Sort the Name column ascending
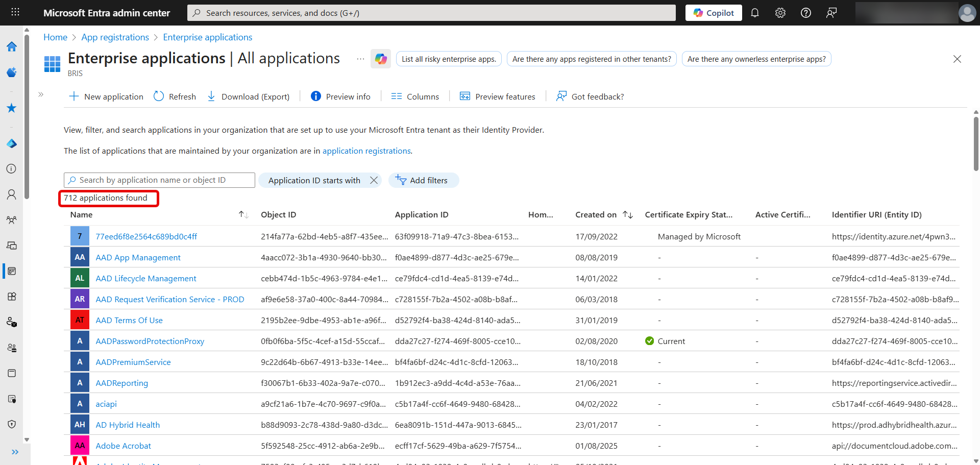Image resolution: width=980 pixels, height=465 pixels. pyautogui.click(x=243, y=214)
